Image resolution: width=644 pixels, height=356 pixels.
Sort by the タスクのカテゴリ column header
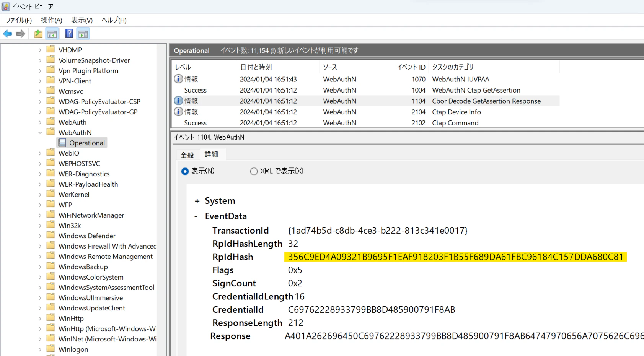coord(494,67)
